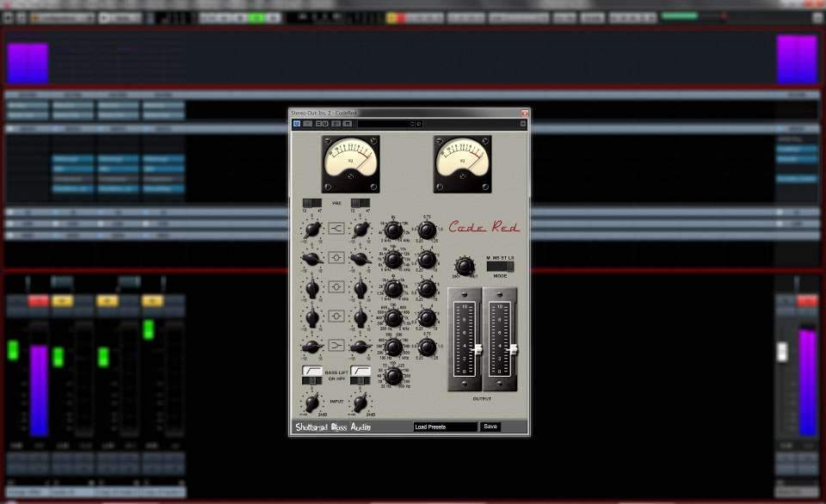The height and width of the screenshot is (504, 826).
Task: Toggle the plugin bypass power button in CodeRed header
Action: (297, 124)
